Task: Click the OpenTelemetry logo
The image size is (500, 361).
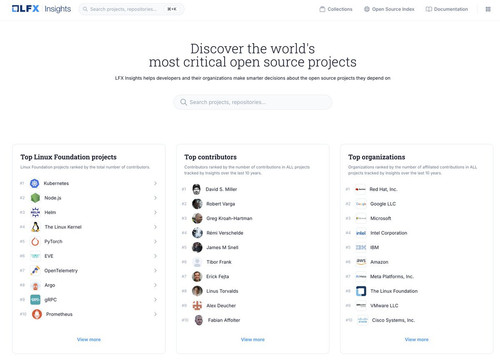Action: point(35,270)
